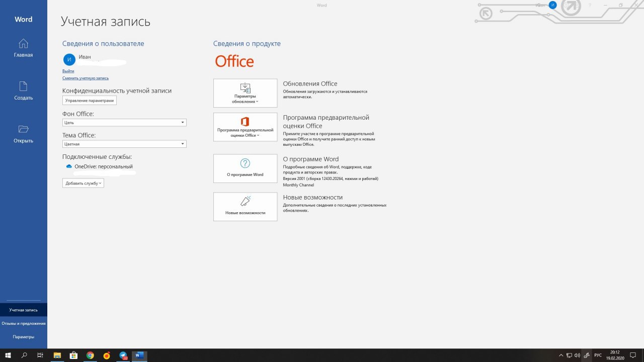This screenshot has height=362, width=644.
Task: Open Windows Start menu
Action: (x=8, y=355)
